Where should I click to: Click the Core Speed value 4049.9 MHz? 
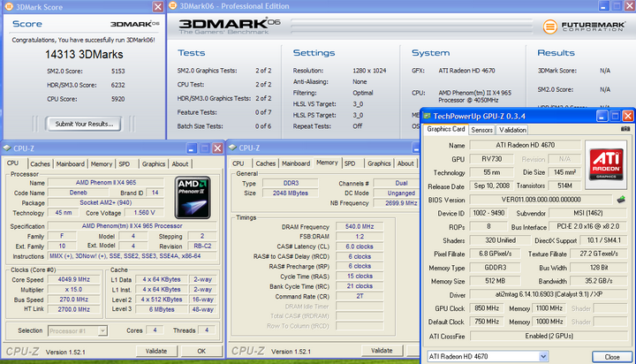[x=73, y=279]
